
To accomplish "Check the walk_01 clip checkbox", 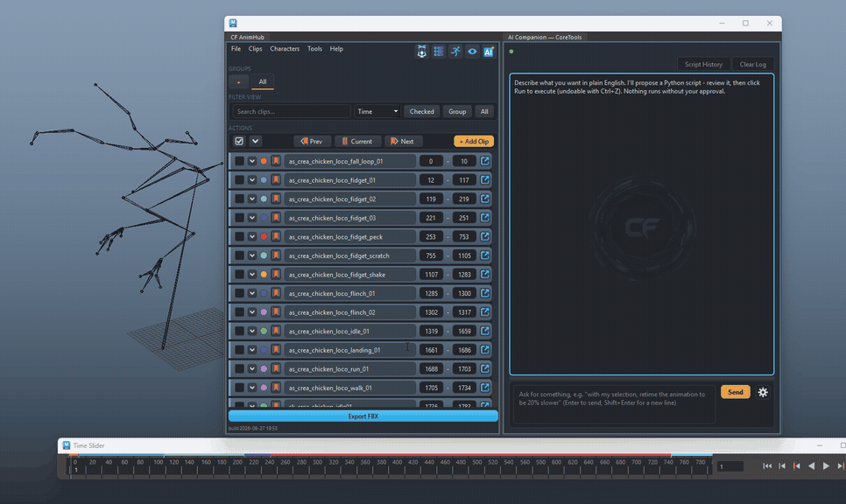I will 239,388.
